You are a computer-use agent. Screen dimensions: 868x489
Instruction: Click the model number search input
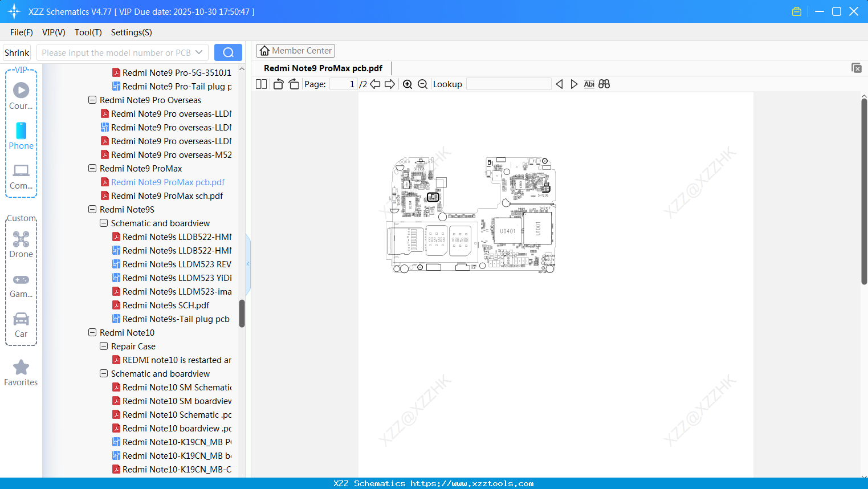click(x=116, y=52)
